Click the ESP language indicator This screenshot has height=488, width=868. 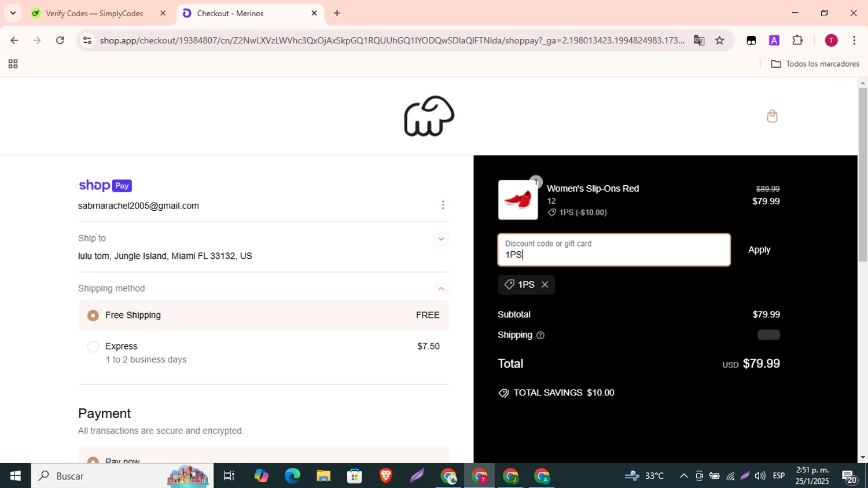click(x=779, y=476)
